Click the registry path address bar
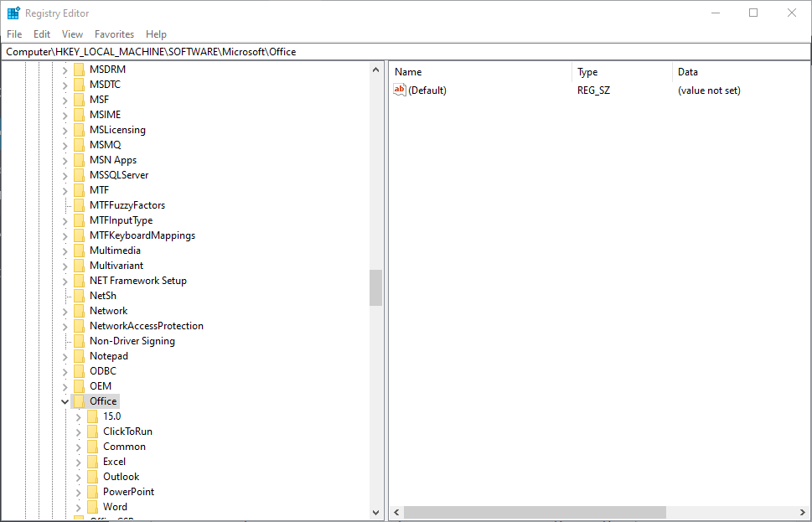 pos(251,51)
